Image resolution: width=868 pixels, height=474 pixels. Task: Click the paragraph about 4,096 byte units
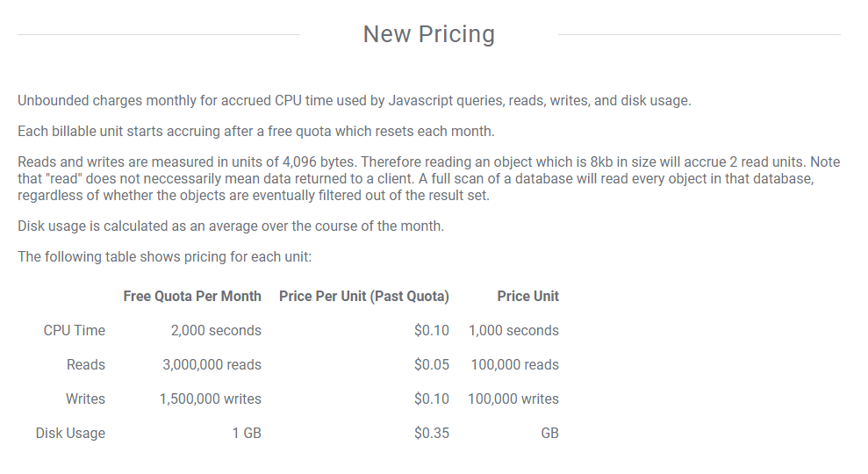point(429,178)
